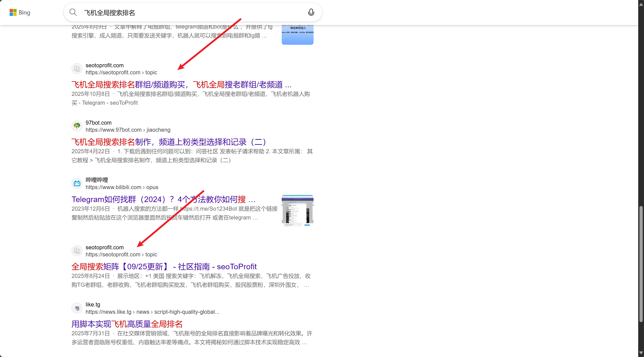Click the like.tg site favicon

coord(77,308)
